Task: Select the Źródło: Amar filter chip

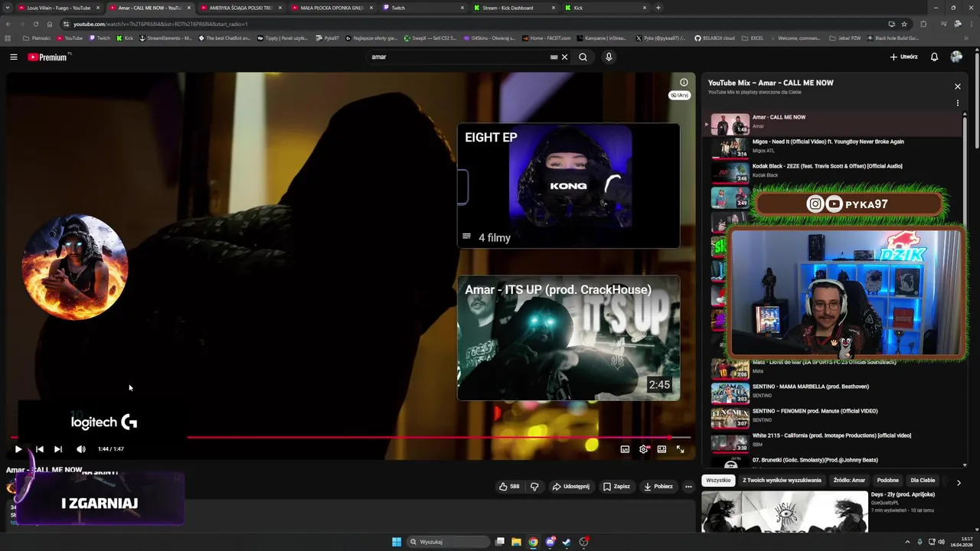Action: (x=849, y=480)
